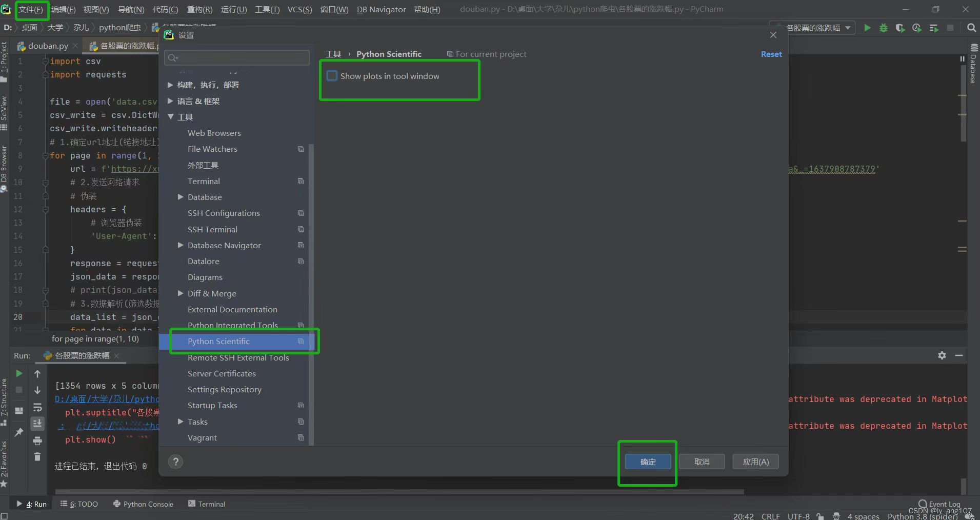
Task: Expand the Database settings node
Action: [x=181, y=197]
